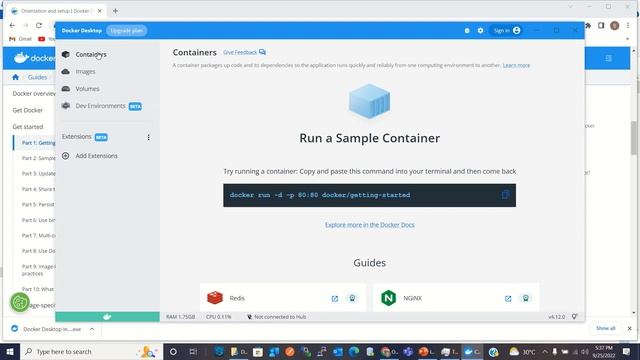Image resolution: width=640 pixels, height=360 pixels.
Task: Click the green cookie settings button
Action: coord(20,302)
